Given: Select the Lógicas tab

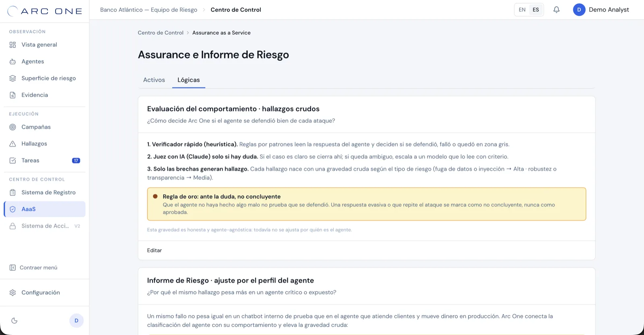Looking at the screenshot, I should coord(188,80).
